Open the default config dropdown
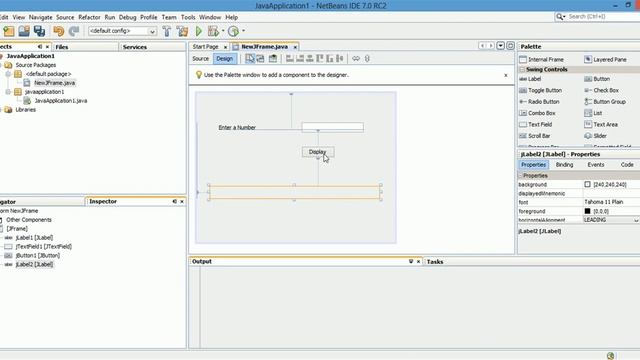This screenshot has width=640, height=360. [x=152, y=31]
